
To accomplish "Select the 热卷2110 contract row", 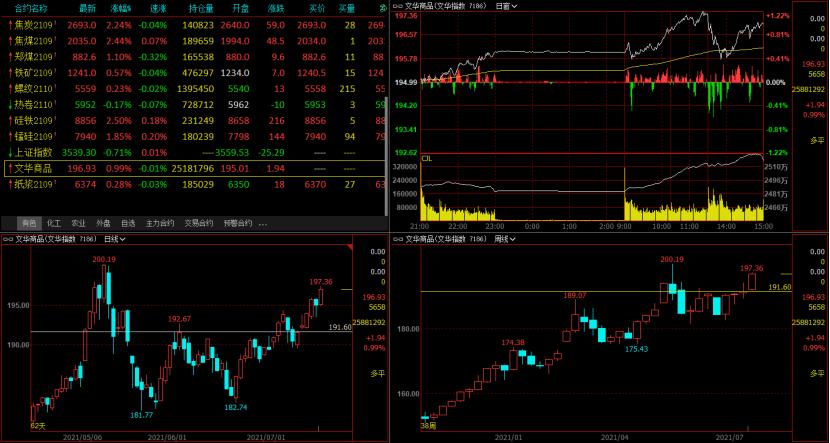I will click(x=194, y=105).
